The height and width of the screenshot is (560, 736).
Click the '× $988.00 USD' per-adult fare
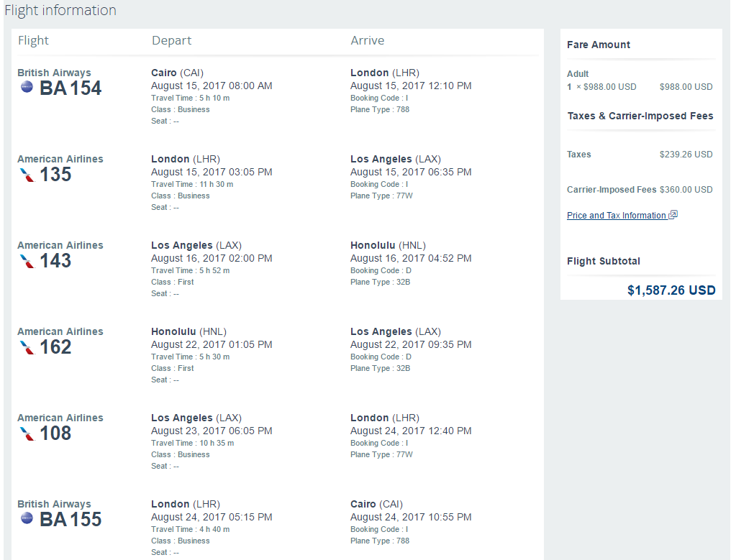coord(606,87)
